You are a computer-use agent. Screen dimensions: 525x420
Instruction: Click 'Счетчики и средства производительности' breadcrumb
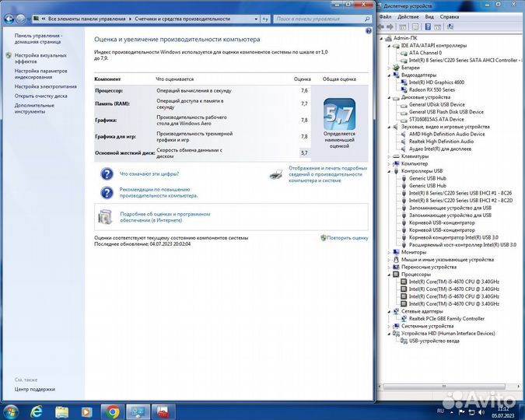coord(183,19)
